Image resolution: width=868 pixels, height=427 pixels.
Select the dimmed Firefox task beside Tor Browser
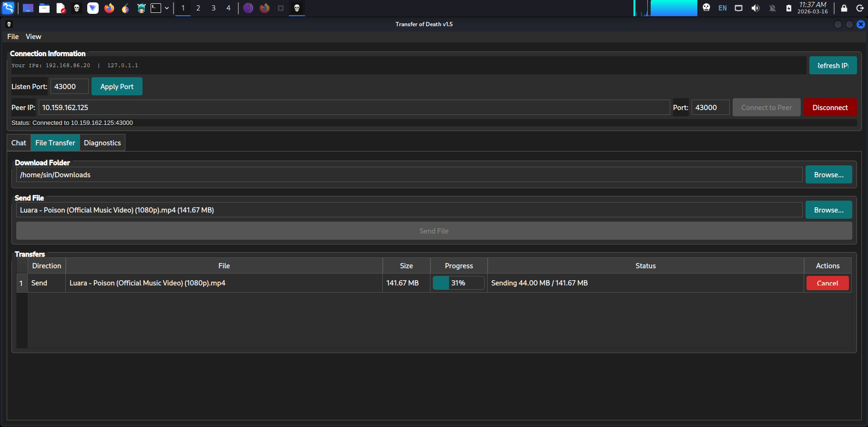click(265, 8)
